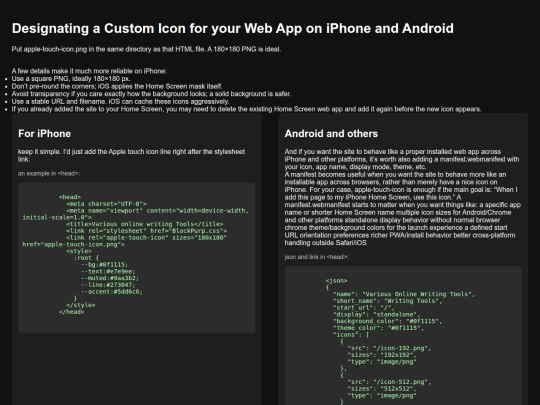This screenshot has width=540, height=405.
Task: Click the link rel="stylesheet" BlackPurp.css line
Action: 146,231
